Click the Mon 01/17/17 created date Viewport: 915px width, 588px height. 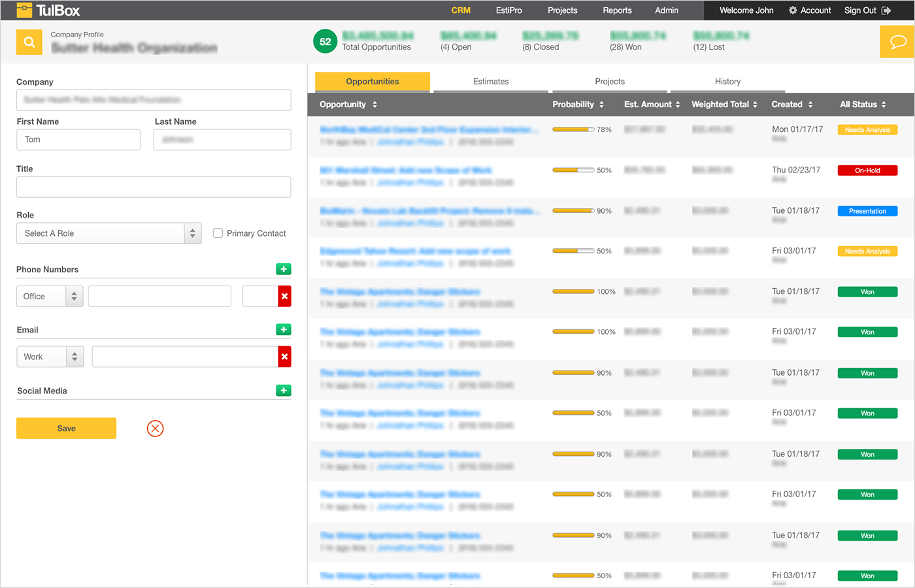pyautogui.click(x=797, y=129)
